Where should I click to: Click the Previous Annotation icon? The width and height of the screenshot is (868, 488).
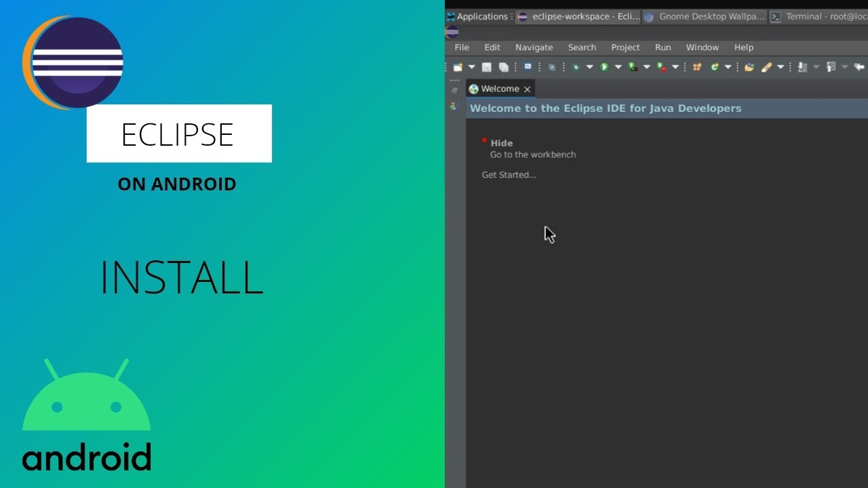[831, 67]
